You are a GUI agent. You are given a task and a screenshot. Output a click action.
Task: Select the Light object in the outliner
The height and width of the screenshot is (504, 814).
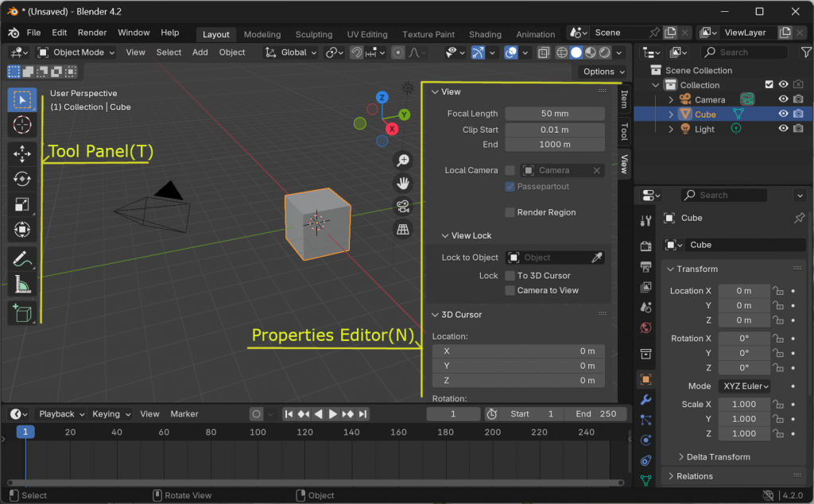704,129
